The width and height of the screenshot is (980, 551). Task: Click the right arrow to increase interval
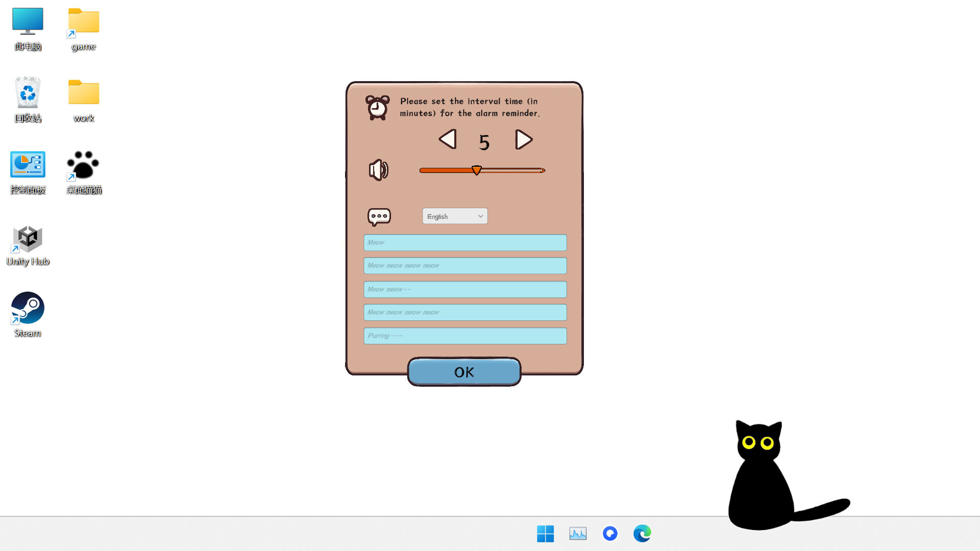coord(524,139)
